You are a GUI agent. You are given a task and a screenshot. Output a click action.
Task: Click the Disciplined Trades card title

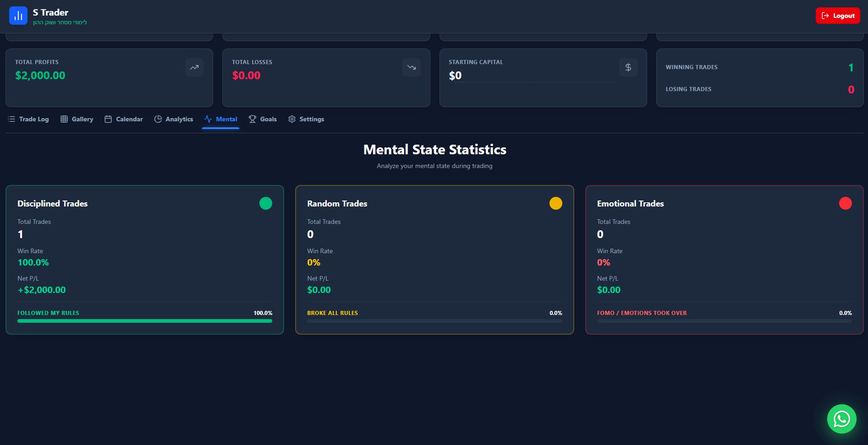point(53,204)
